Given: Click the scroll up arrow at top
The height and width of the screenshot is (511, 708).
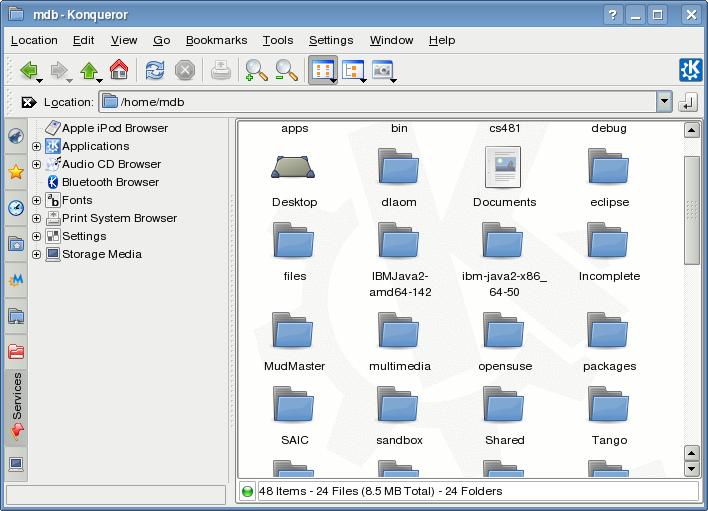Looking at the screenshot, I should (691, 130).
